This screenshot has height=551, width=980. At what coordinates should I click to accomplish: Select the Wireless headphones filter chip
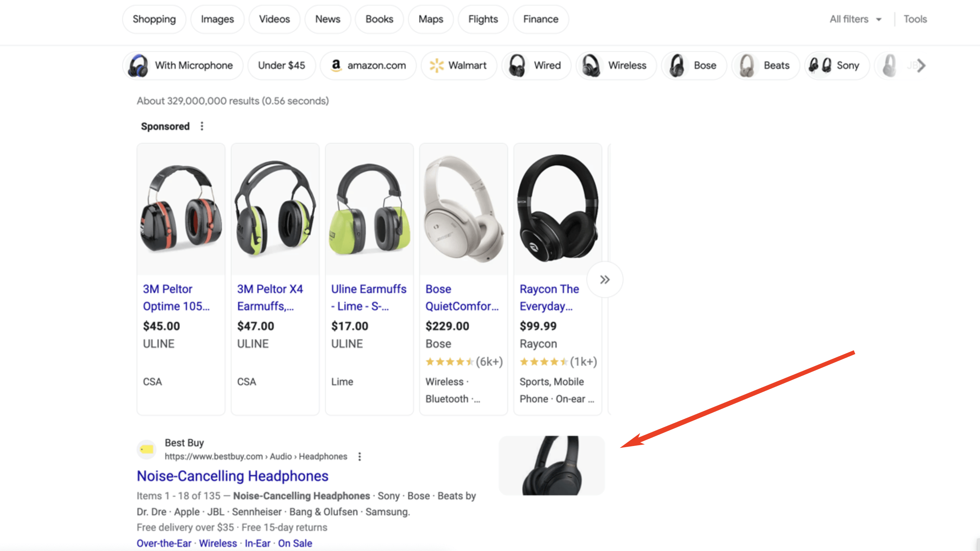tap(616, 65)
